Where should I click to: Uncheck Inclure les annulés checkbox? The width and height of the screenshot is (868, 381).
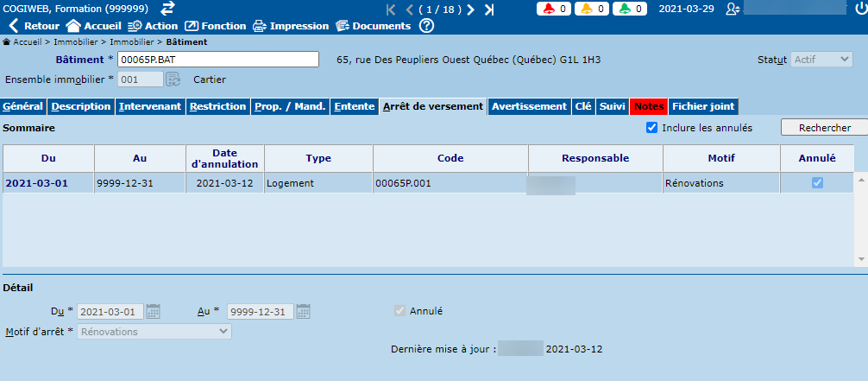pyautogui.click(x=652, y=128)
